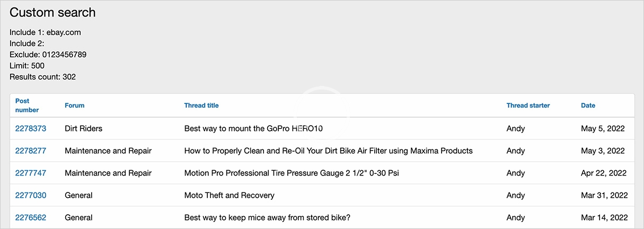644x229 pixels.
Task: Select the Apr 22, 2022 date cell
Action: 604,173
